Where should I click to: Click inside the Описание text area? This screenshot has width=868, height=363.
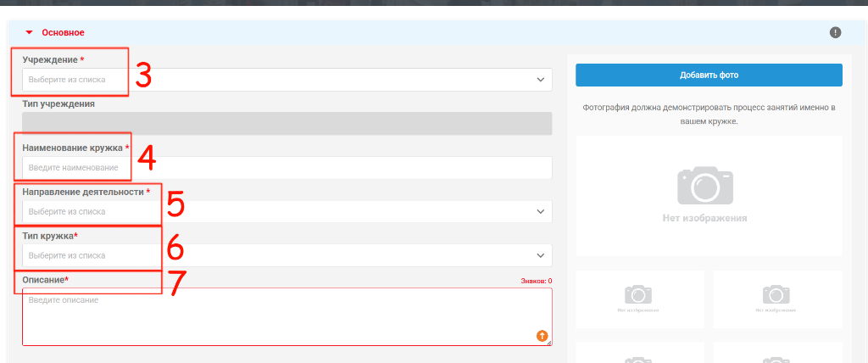click(x=287, y=316)
